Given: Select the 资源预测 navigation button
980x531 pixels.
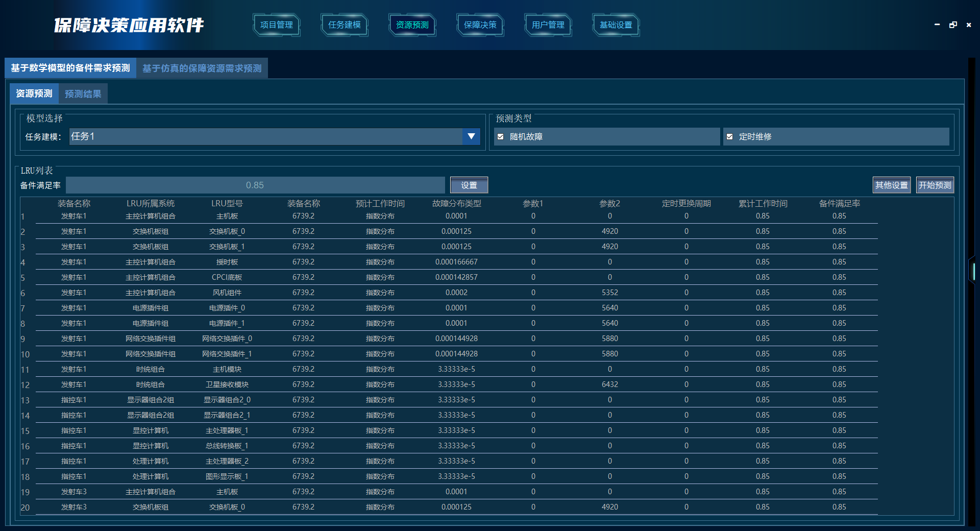Looking at the screenshot, I should coord(412,25).
